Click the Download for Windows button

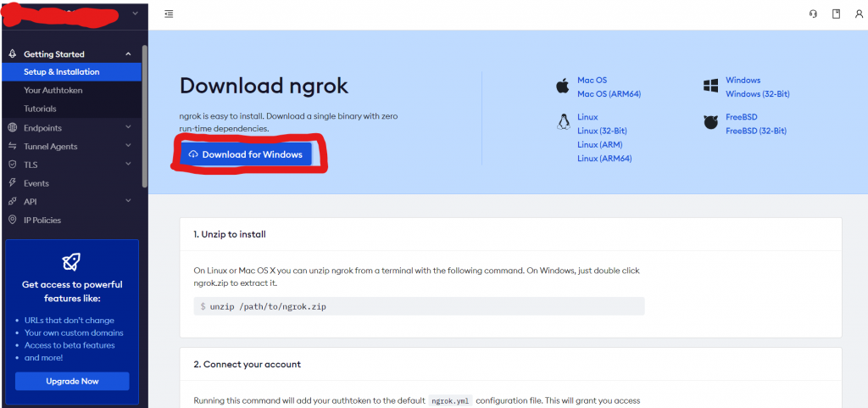tap(246, 154)
